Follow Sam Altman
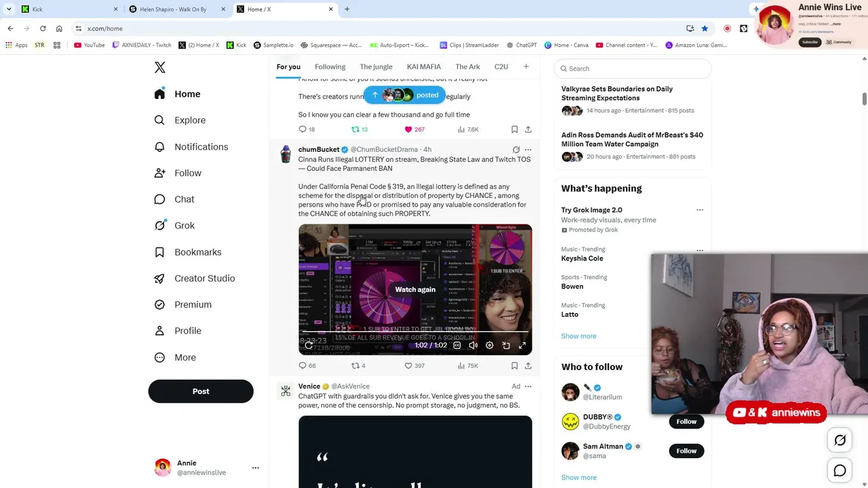 [x=686, y=451]
